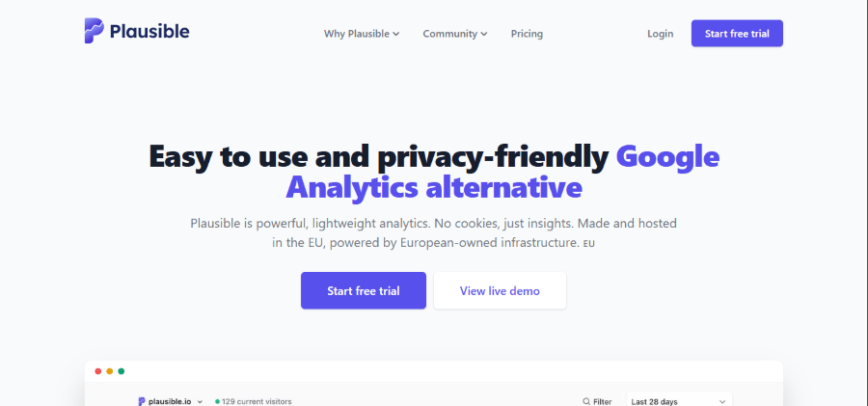Click the Plausible brand name text
Image resolution: width=868 pixels, height=406 pixels.
pos(149,32)
